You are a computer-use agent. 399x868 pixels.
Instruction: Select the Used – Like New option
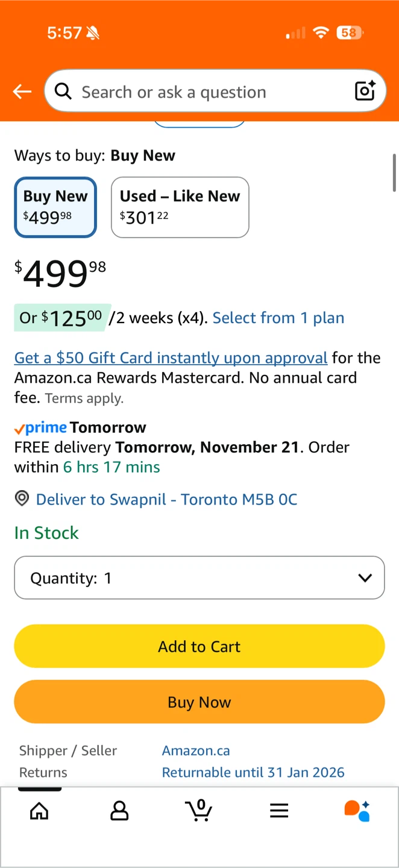(x=180, y=207)
